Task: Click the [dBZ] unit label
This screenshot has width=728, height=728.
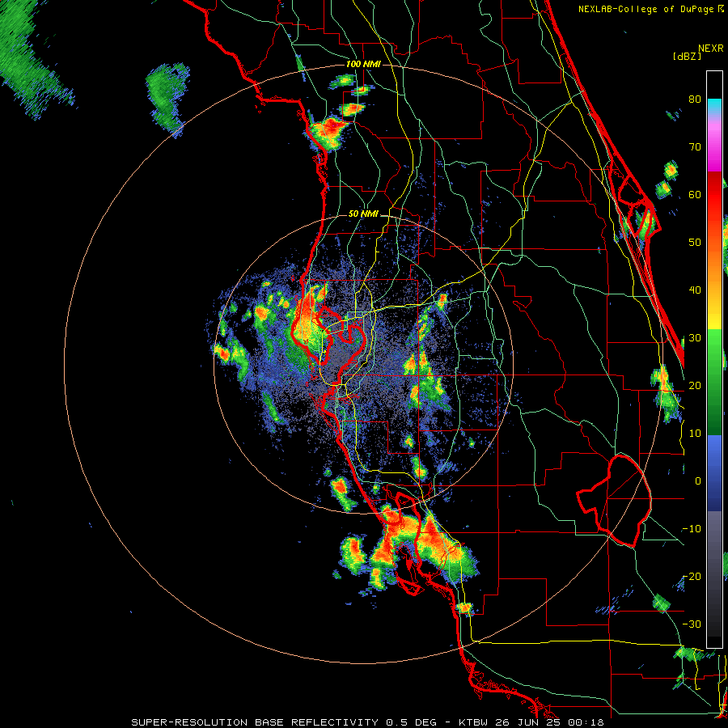Action: 687,56
